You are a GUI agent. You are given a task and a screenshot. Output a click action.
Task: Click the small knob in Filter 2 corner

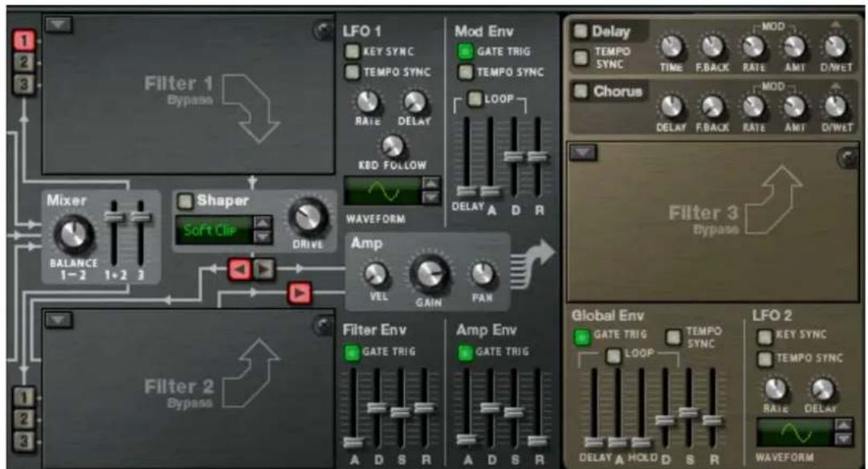tap(324, 325)
